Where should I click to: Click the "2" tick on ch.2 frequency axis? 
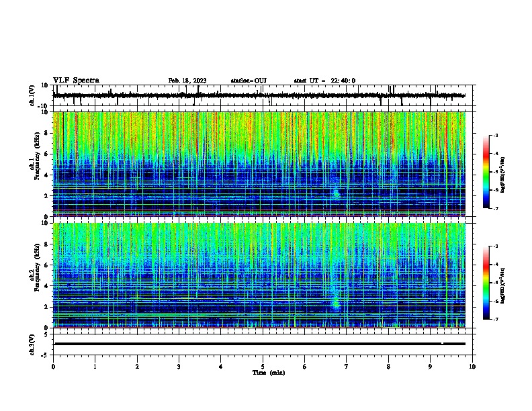[x=46, y=307]
